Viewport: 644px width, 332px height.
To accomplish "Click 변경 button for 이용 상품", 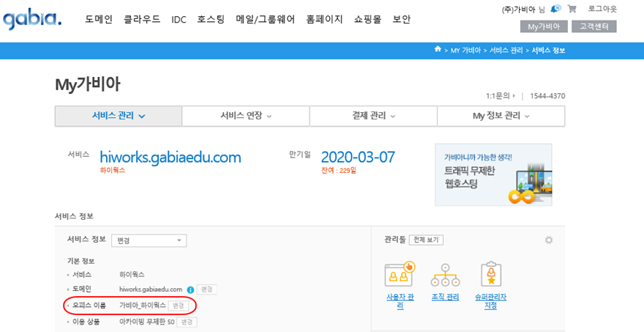I will coord(187,322).
